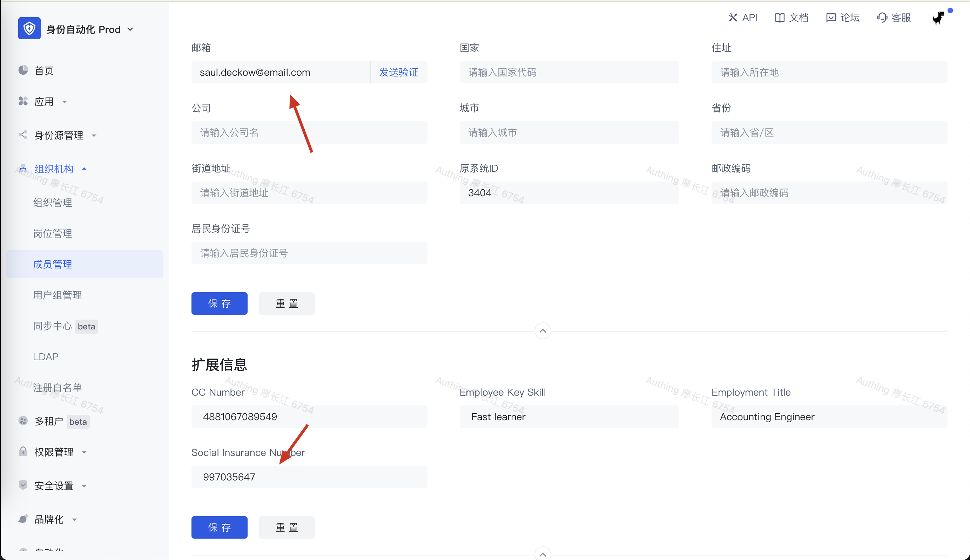Open the LDAP sidebar item
Viewport: 970px width, 560px height.
click(x=46, y=356)
